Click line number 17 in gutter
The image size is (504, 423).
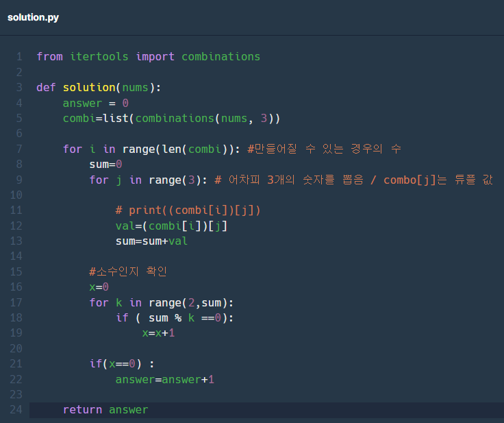click(x=16, y=302)
